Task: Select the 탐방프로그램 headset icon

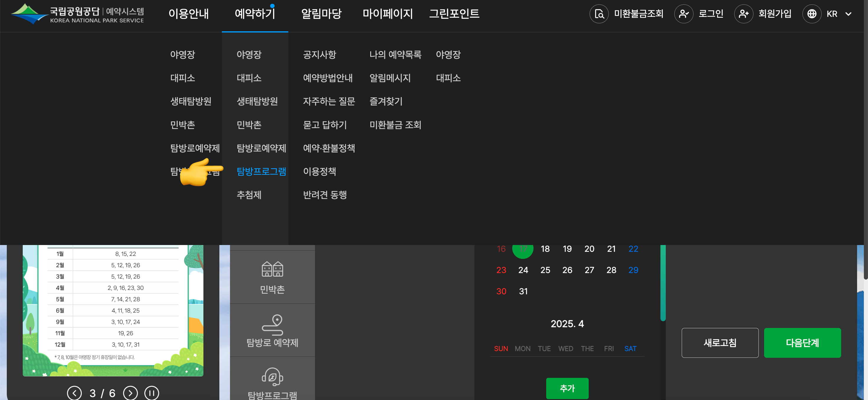Action: coord(272,377)
